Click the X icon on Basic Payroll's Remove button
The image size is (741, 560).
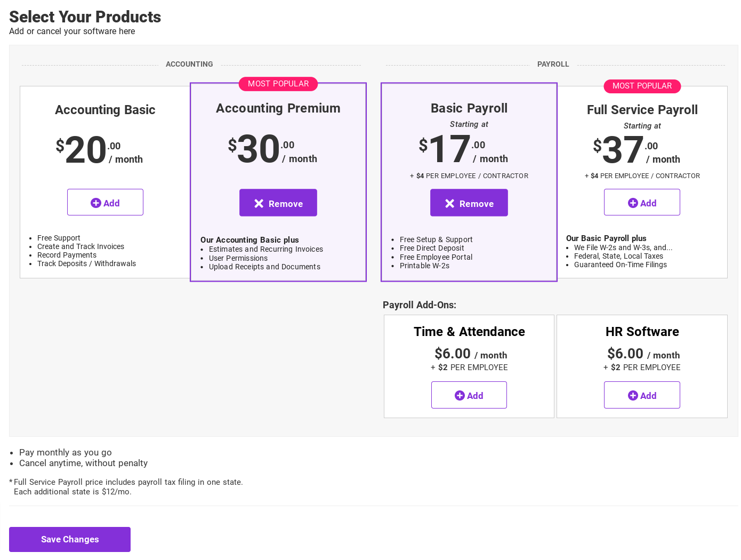point(450,203)
